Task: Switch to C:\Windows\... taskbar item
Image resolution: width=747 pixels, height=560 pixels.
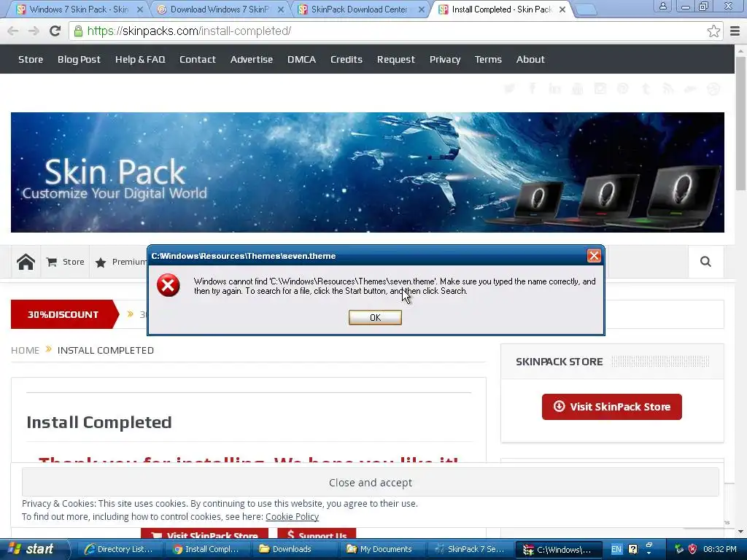Action: 558,550
